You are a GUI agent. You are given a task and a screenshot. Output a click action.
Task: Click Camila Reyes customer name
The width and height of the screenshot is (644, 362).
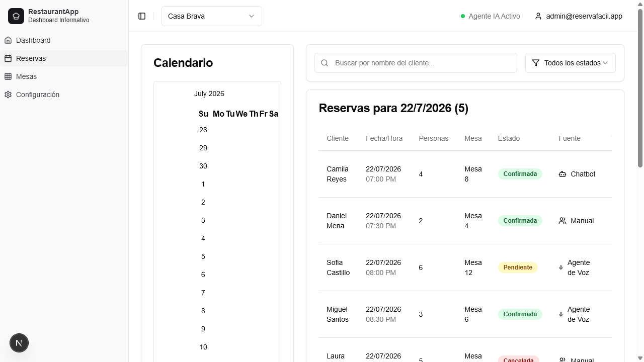click(338, 174)
